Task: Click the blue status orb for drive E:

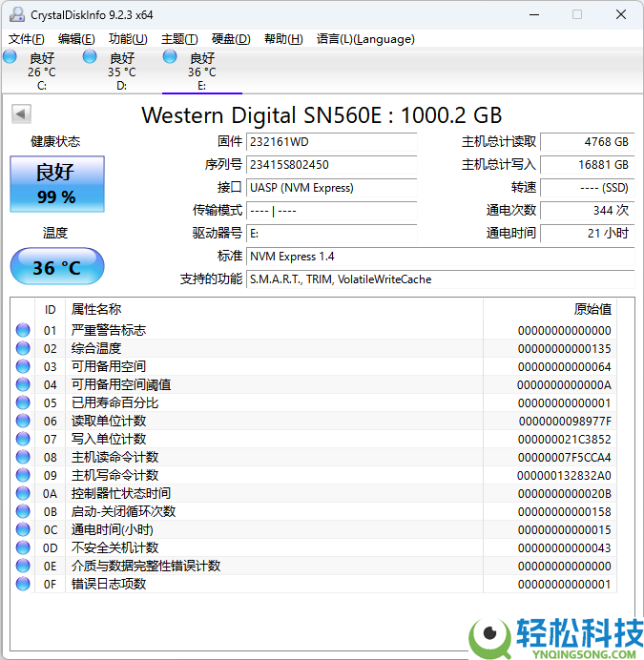Action: pyautogui.click(x=170, y=57)
